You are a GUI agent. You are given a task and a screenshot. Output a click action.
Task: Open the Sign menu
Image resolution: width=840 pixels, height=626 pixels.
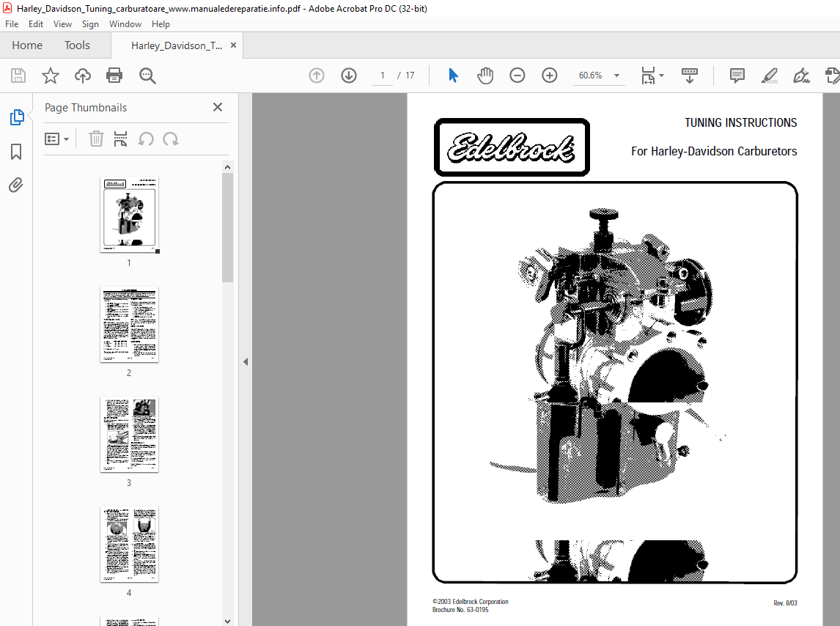(x=90, y=24)
